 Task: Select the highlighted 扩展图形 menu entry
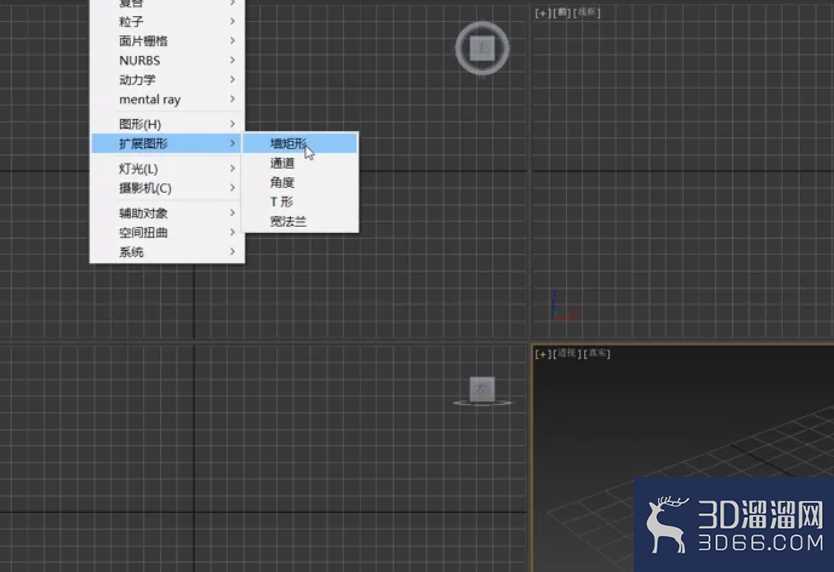point(168,143)
